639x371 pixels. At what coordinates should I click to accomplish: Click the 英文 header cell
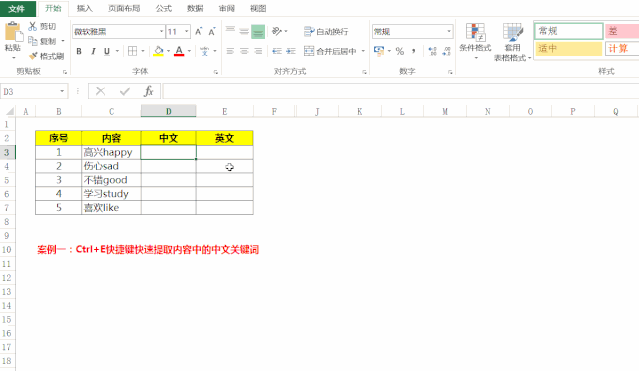225,138
